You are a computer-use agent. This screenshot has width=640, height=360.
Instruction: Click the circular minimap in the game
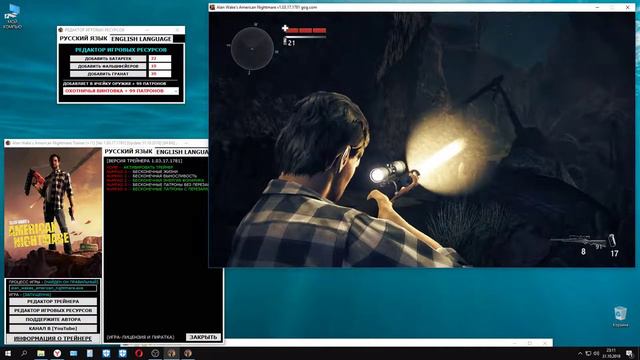(252, 49)
